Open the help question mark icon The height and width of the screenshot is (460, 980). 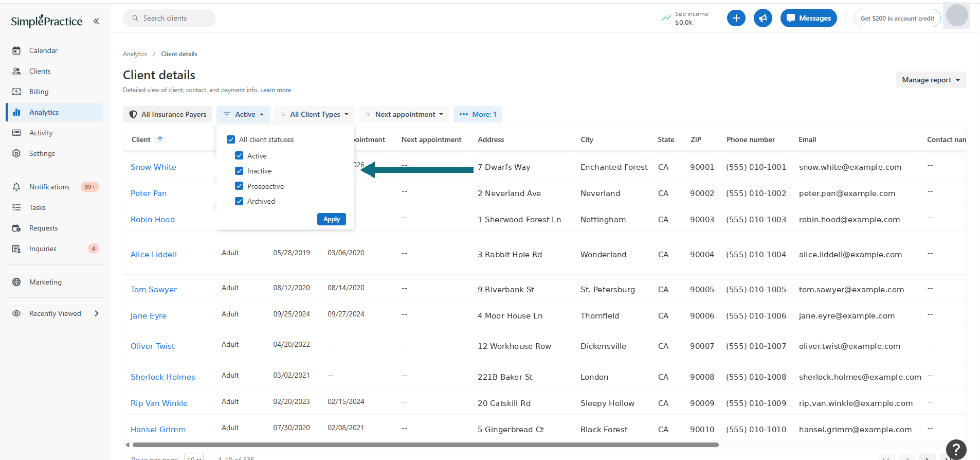tap(956, 449)
